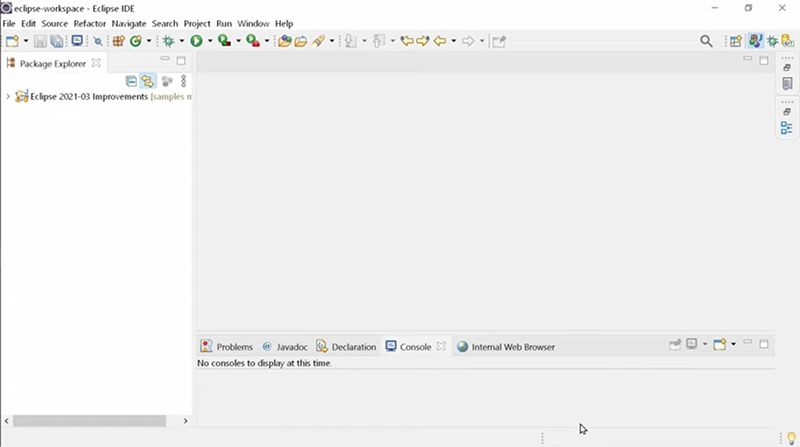Switch to the Git perspective icon
Image resolution: width=800 pixels, height=447 pixels.
pyautogui.click(x=787, y=41)
